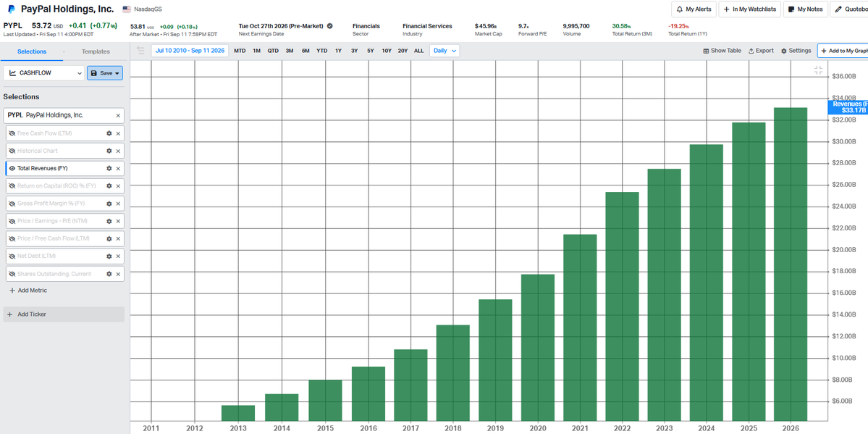
Task: Toggle visibility of Historical Chart metric
Action: (12, 151)
